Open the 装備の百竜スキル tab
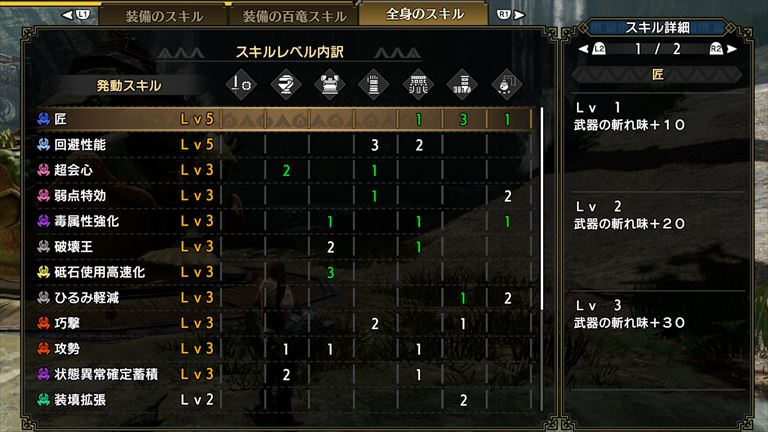Screen dimensions: 768x432 (x=294, y=16)
